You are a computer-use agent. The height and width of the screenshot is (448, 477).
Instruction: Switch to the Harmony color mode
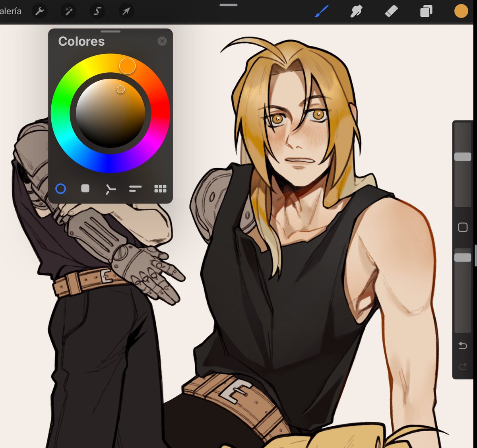point(110,189)
